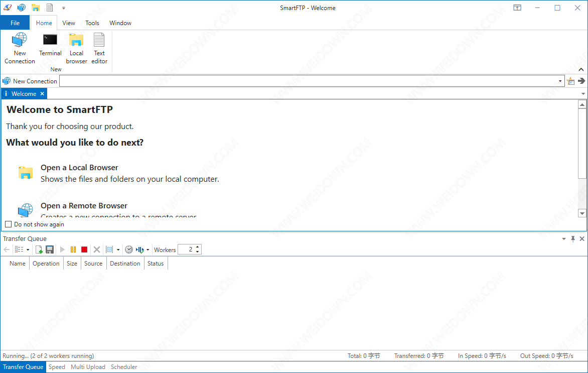Decrease Workers count with down arrow

[198, 252]
